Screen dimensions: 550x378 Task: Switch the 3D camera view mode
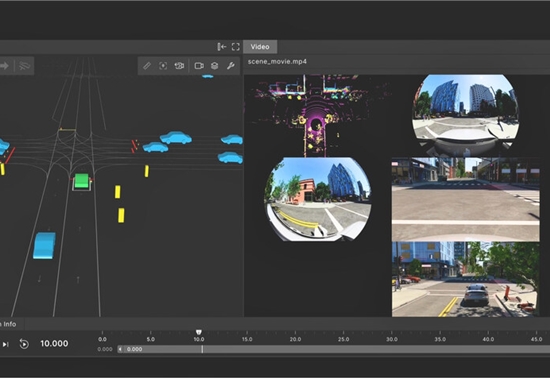(x=179, y=66)
